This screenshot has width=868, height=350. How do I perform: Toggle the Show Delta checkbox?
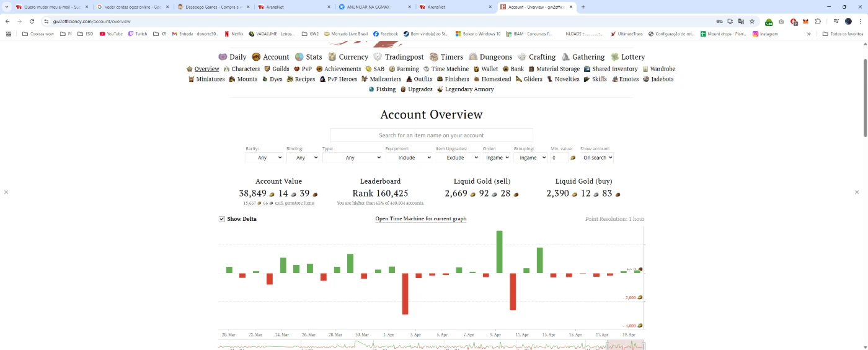click(222, 219)
